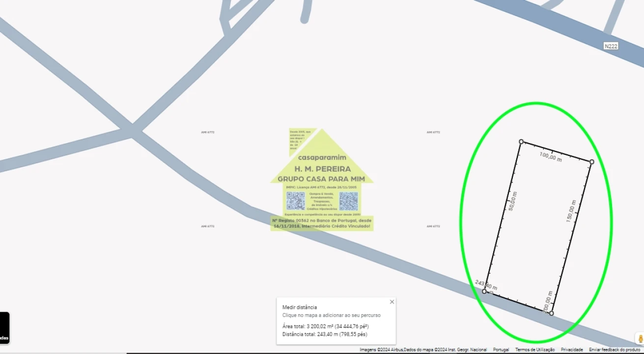Click the 150,00 m distance label
This screenshot has width=644, height=354.
[571, 211]
